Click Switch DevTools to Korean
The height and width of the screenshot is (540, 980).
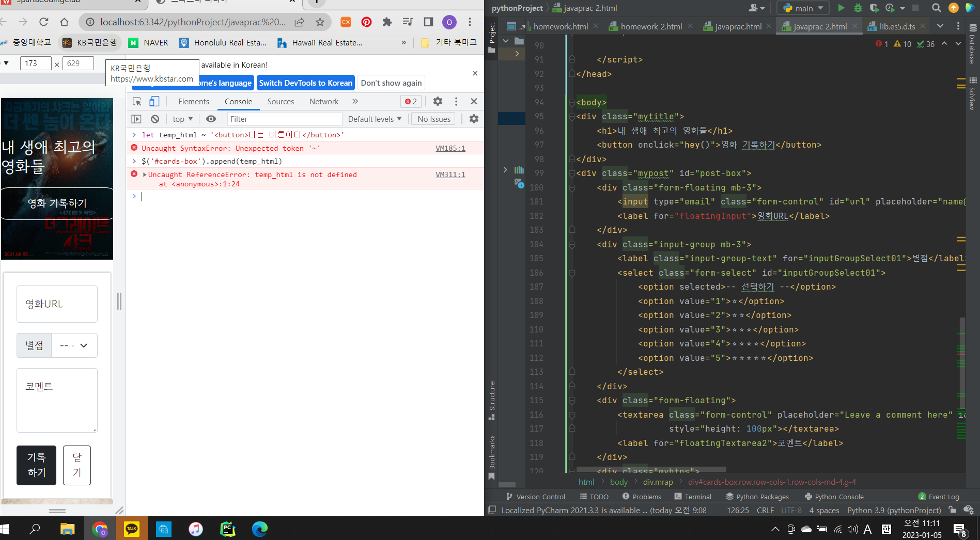[306, 83]
